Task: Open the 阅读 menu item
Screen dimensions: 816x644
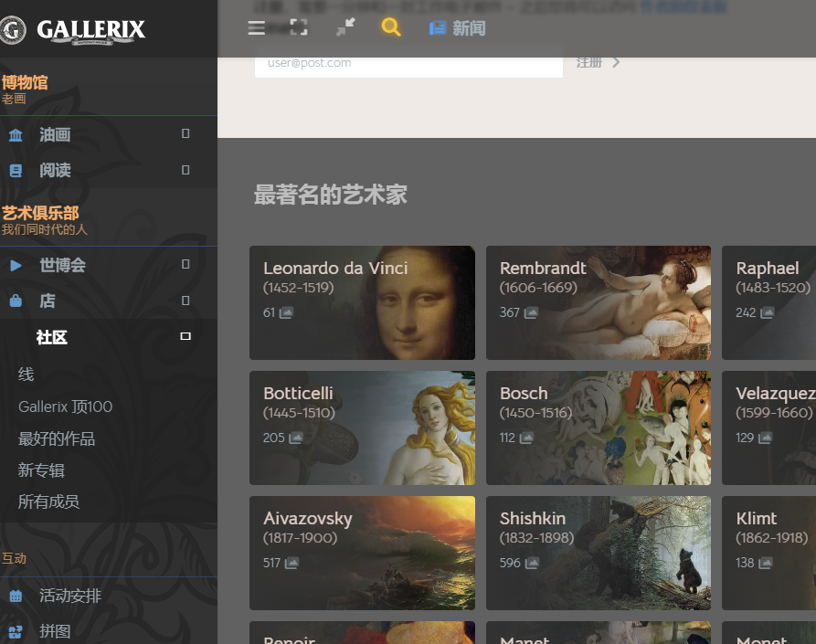Action: [55, 170]
